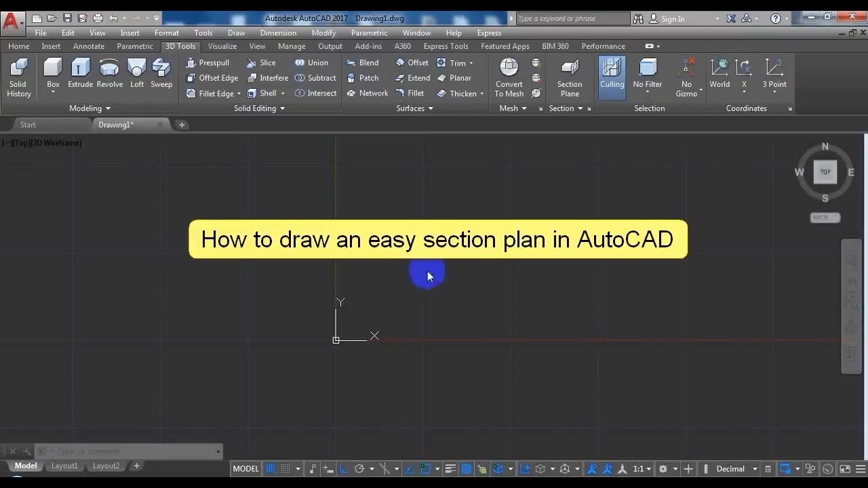868x488 pixels.
Task: Run the Interfere command
Action: click(267, 78)
